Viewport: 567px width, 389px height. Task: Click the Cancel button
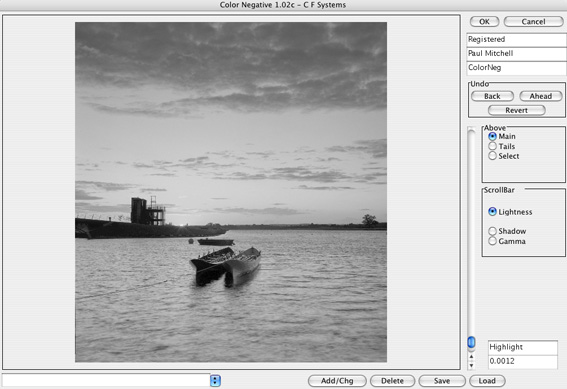click(533, 22)
